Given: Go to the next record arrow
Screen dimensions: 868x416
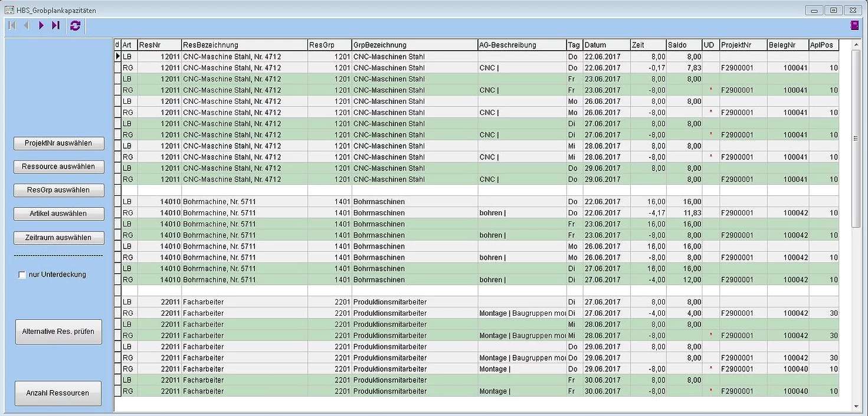Looking at the screenshot, I should click(41, 25).
